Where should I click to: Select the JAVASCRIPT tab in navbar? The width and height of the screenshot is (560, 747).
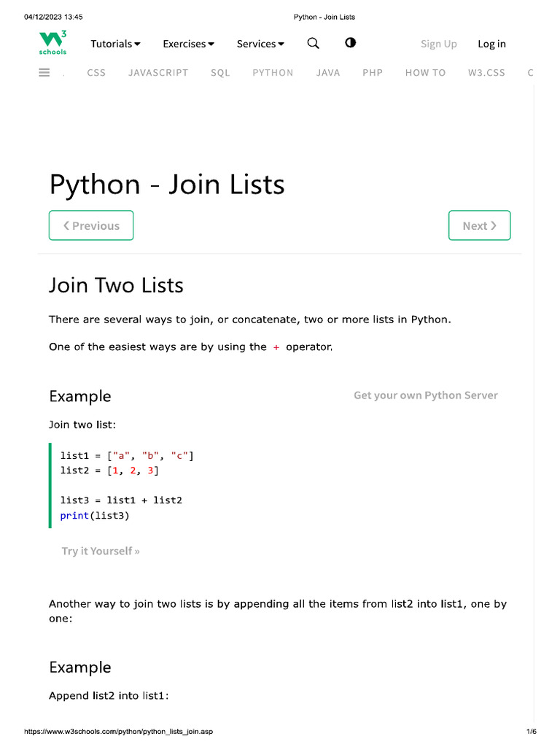(x=158, y=73)
